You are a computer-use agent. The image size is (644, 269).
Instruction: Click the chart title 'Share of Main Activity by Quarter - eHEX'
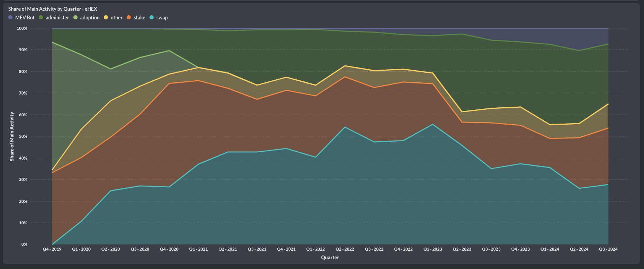coord(53,9)
